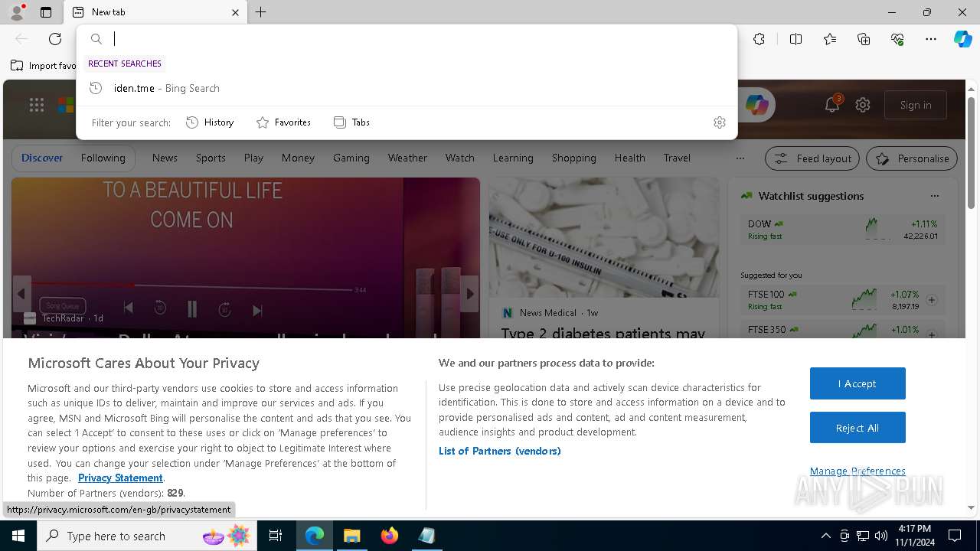Click I Accept on privacy banner

click(x=857, y=383)
